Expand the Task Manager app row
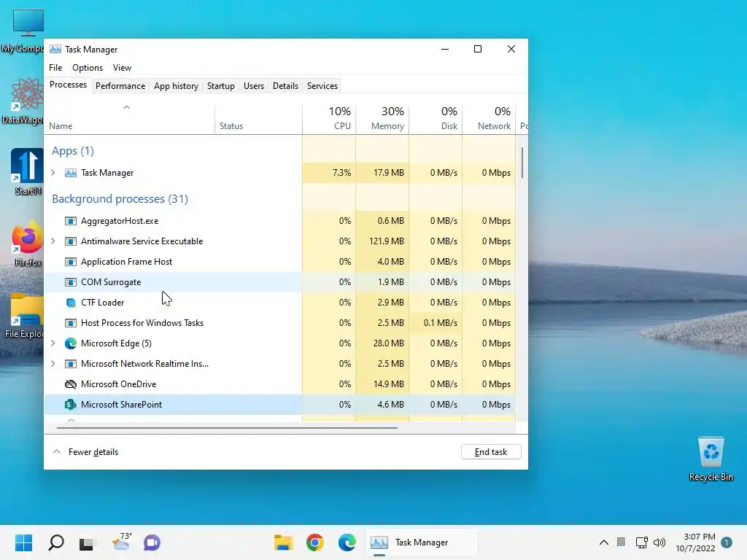The width and height of the screenshot is (747, 560). point(53,173)
